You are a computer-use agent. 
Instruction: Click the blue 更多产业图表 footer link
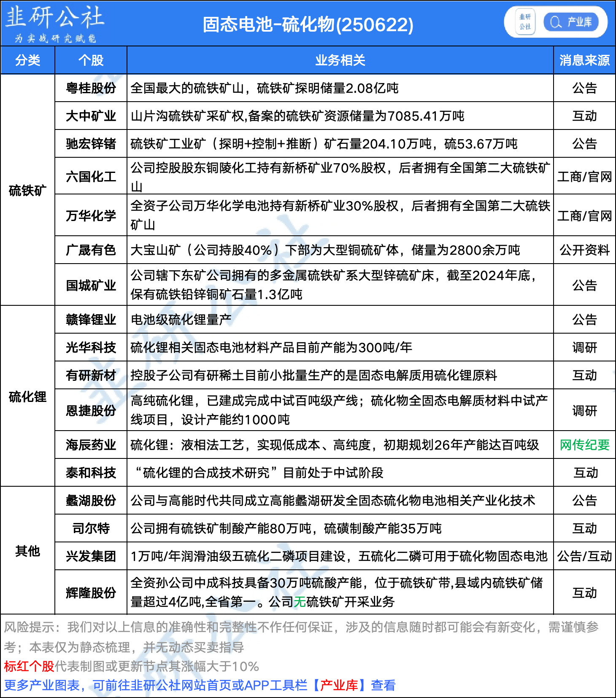[42, 685]
